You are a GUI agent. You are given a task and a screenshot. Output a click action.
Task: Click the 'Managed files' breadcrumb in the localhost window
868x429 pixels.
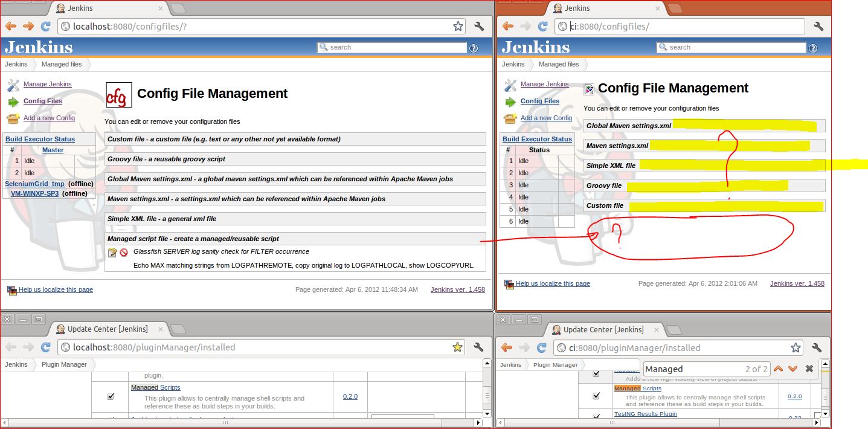click(x=62, y=64)
